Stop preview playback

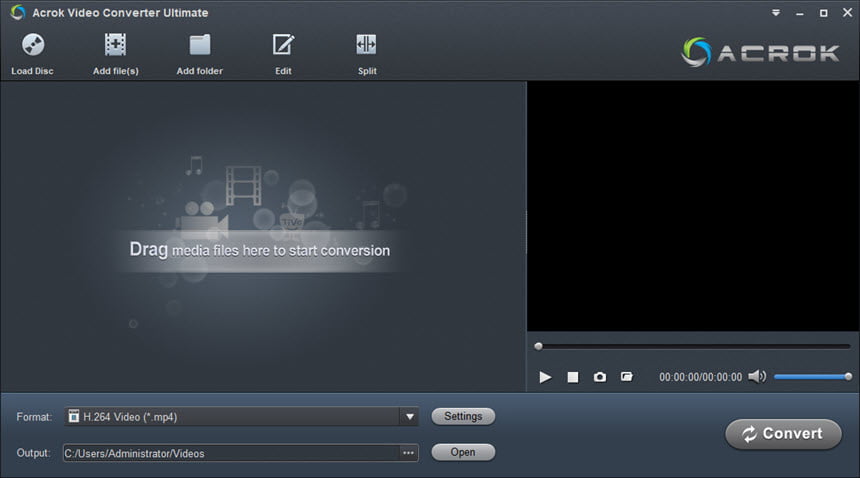(573, 377)
